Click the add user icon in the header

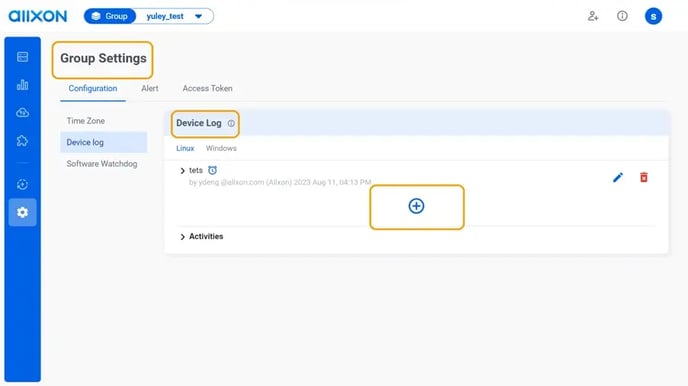click(x=593, y=16)
